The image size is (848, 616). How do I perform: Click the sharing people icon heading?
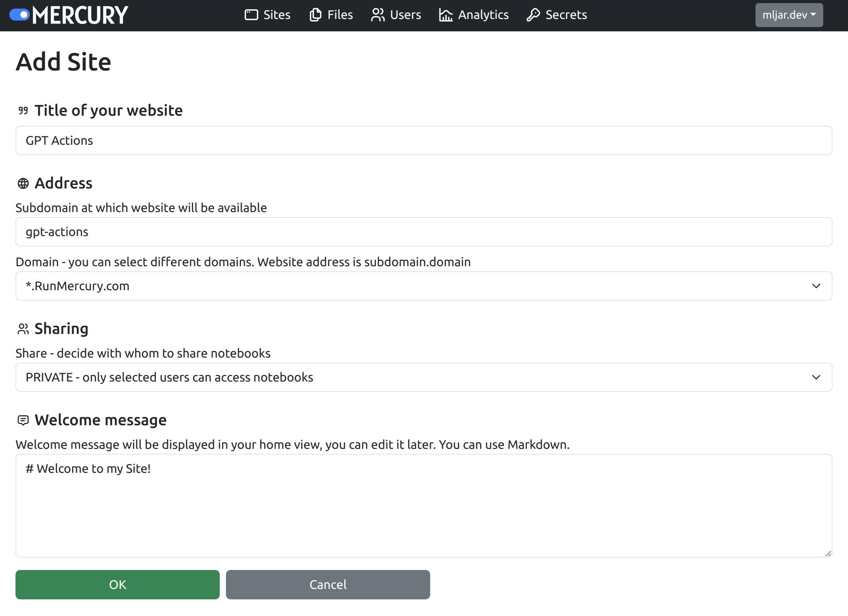pyautogui.click(x=23, y=329)
